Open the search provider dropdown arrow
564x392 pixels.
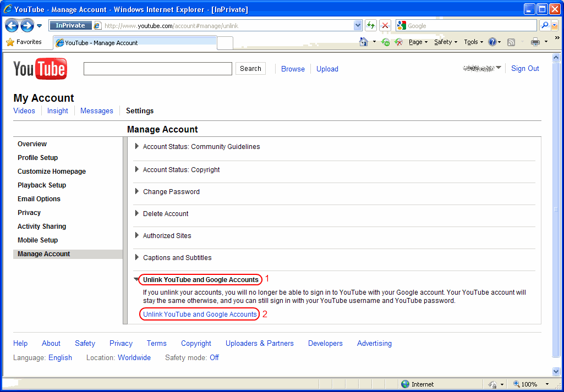[554, 25]
